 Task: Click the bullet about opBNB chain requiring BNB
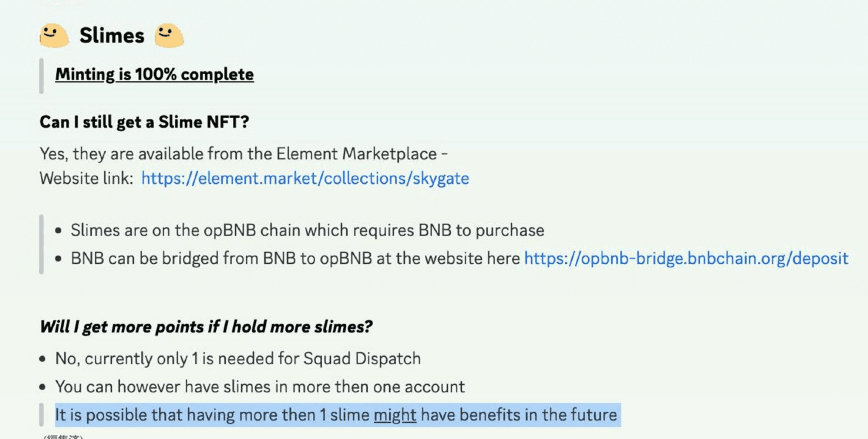pos(307,230)
